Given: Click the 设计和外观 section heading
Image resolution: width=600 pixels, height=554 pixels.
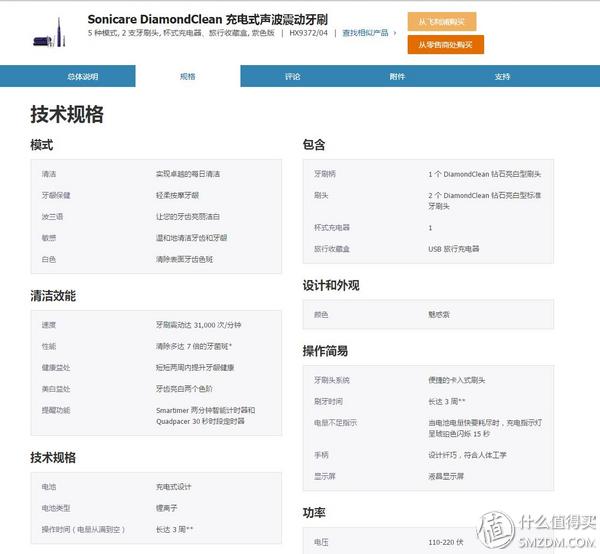Looking at the screenshot, I should pyautogui.click(x=331, y=285).
